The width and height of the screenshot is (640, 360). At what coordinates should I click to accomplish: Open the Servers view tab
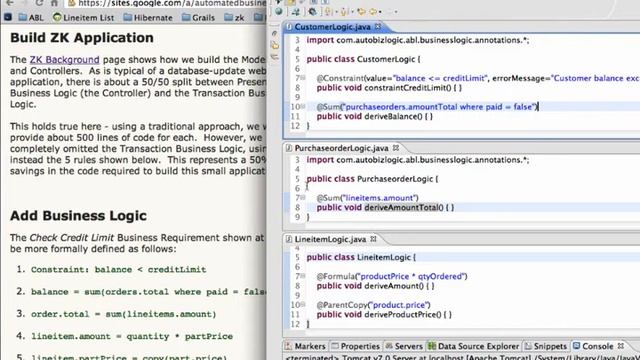[x=404, y=346]
